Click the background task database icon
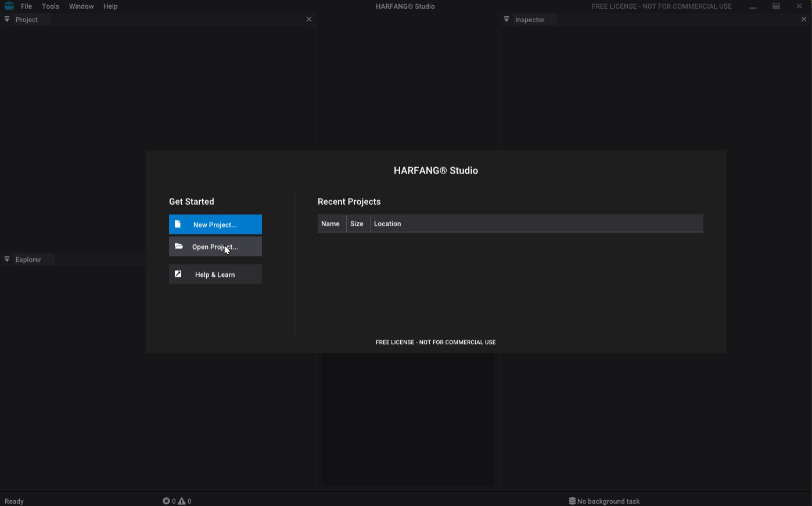The image size is (812, 506). (x=572, y=501)
